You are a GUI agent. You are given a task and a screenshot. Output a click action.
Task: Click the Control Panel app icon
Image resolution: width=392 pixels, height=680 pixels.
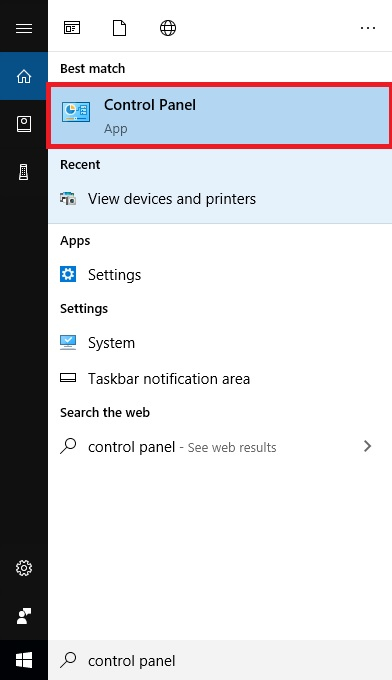(76, 112)
